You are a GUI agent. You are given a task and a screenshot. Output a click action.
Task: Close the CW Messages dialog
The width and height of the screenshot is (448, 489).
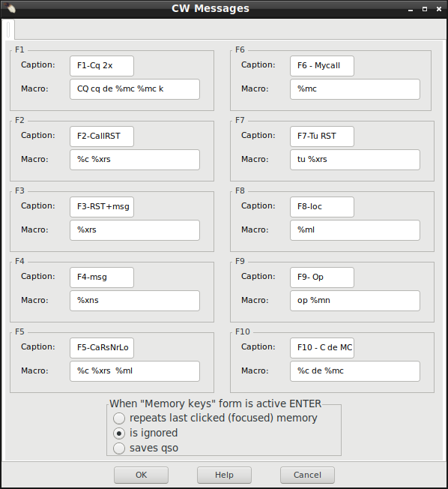pyautogui.click(x=439, y=9)
